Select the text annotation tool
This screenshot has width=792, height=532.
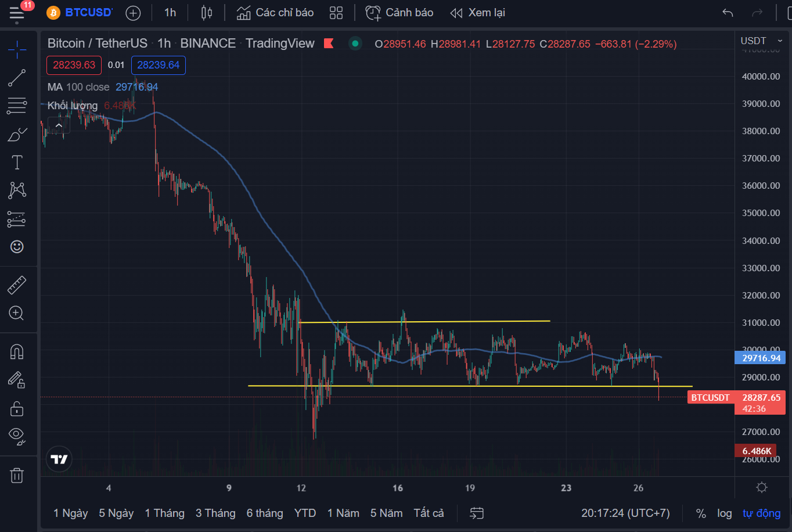(17, 163)
